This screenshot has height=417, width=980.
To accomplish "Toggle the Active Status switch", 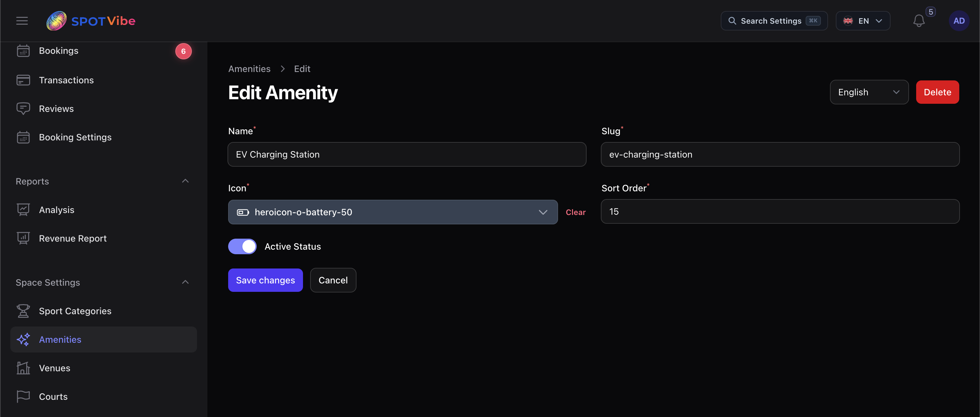I will [x=242, y=246].
